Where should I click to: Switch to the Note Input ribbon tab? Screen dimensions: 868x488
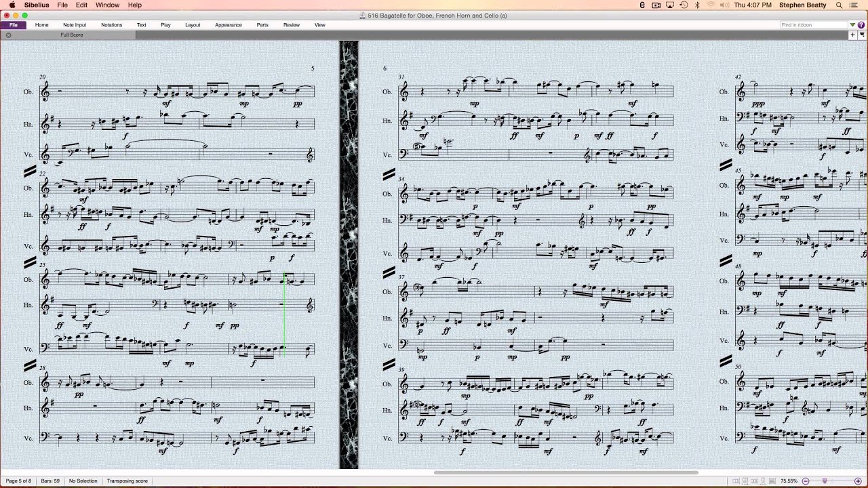click(x=75, y=25)
